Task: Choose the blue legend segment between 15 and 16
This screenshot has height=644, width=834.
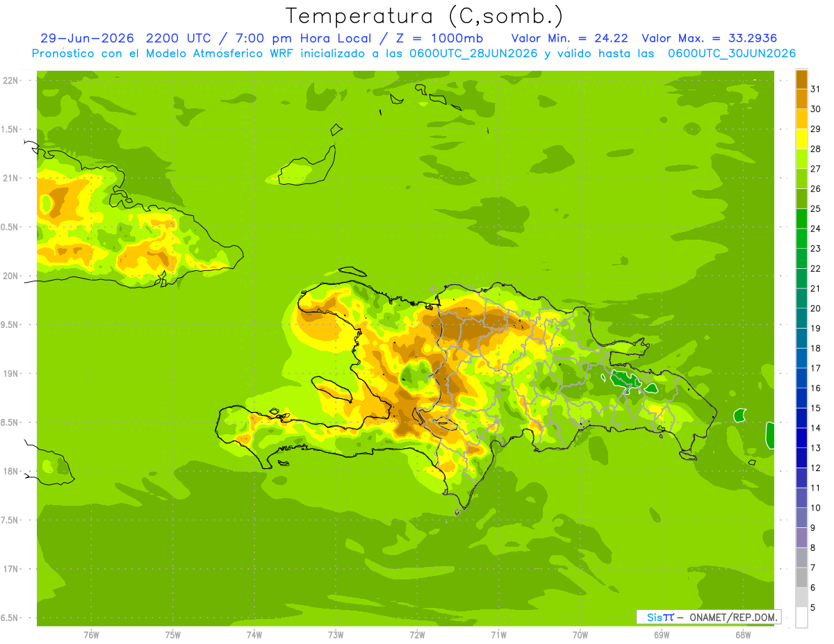Action: pyautogui.click(x=801, y=398)
